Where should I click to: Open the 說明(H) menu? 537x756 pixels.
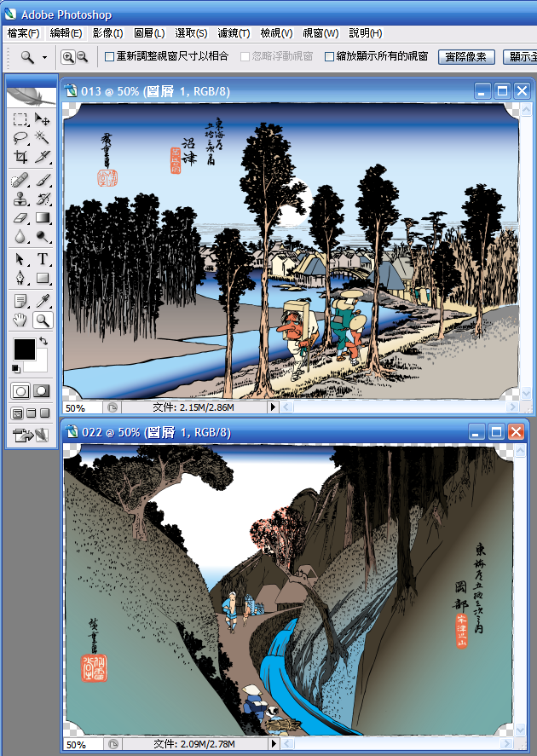(366, 33)
